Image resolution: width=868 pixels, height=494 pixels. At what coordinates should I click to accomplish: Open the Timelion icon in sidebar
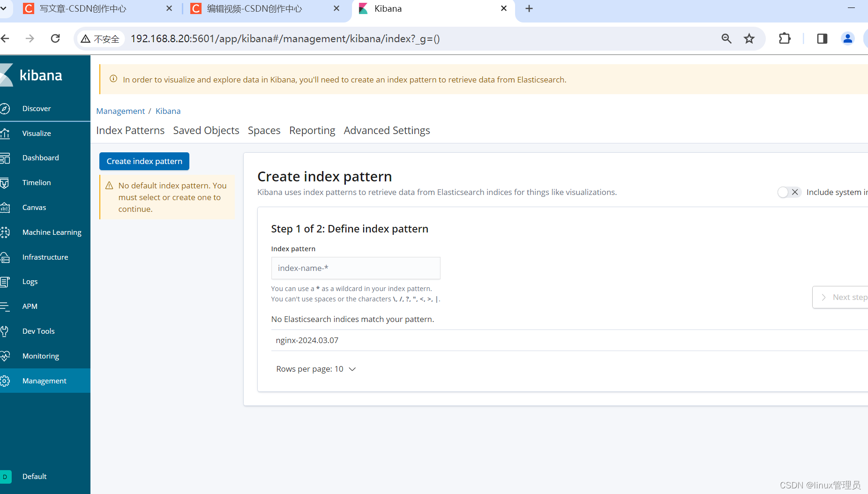pyautogui.click(x=5, y=183)
